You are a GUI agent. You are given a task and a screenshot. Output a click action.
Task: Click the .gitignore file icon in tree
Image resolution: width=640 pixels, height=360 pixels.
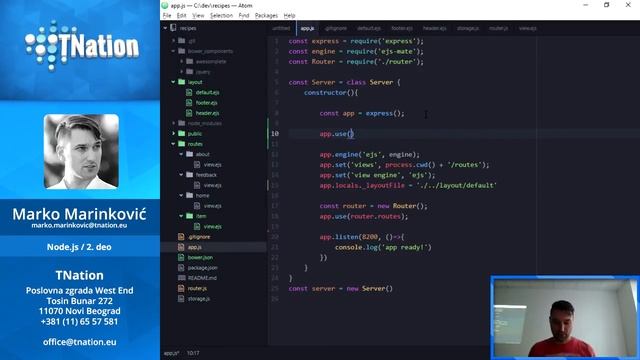[x=181, y=237]
